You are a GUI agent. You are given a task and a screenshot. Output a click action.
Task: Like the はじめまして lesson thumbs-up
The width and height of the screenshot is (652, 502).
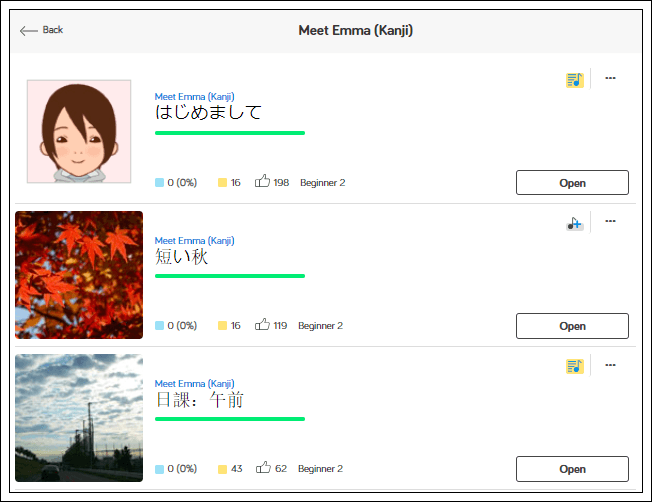(263, 182)
